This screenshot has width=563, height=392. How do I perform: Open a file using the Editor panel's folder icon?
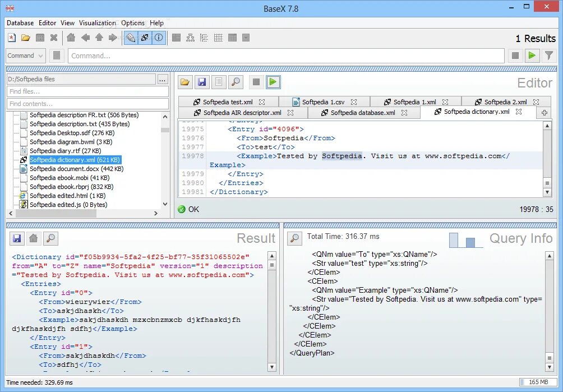point(185,82)
